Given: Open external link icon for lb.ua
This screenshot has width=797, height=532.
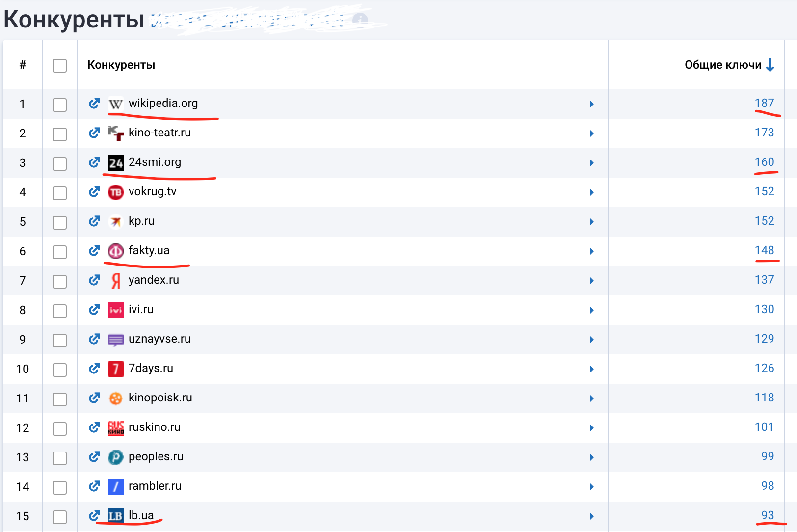Looking at the screenshot, I should tap(94, 516).
